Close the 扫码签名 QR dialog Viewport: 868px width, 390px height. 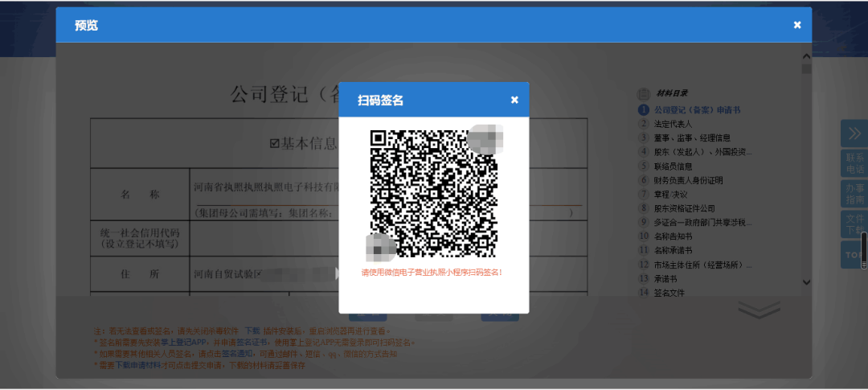514,100
